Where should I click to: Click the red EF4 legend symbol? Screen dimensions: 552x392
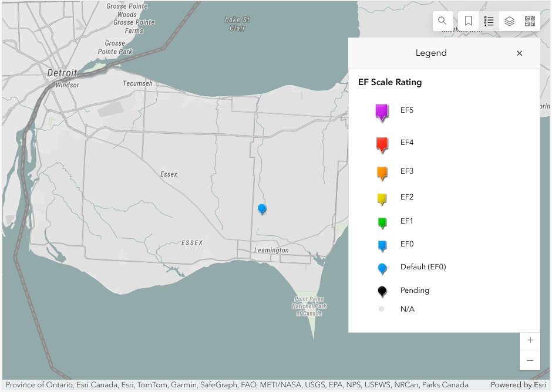(x=382, y=144)
